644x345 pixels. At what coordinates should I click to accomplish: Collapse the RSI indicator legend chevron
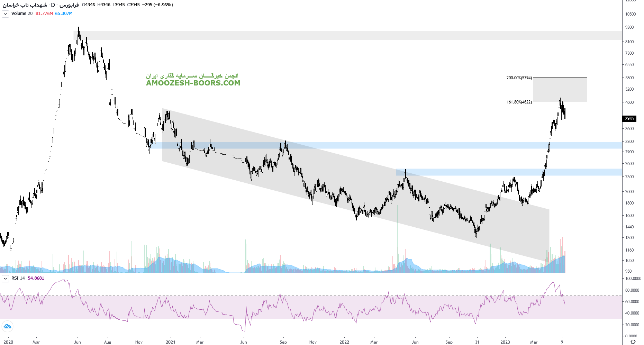5,279
